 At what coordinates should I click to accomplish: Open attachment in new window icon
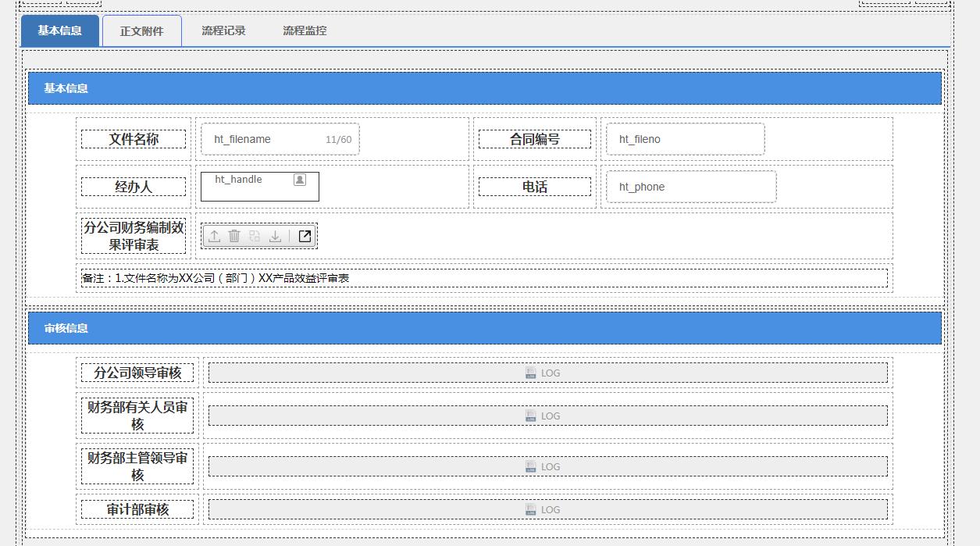click(305, 236)
